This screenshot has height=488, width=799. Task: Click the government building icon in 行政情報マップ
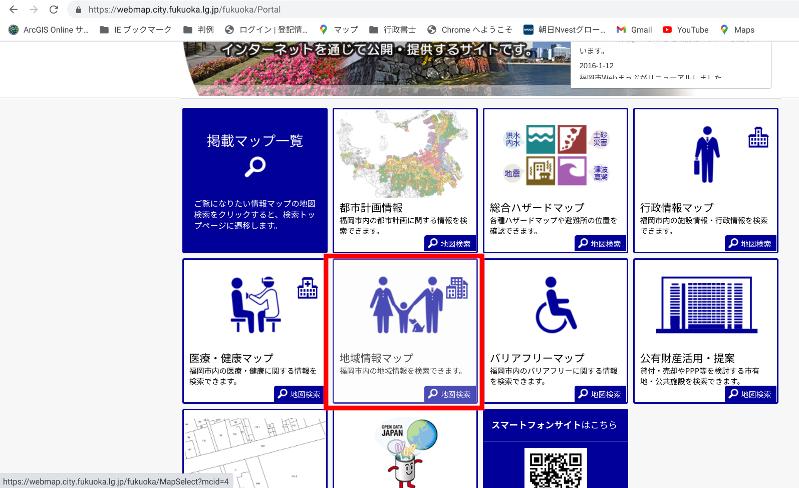tap(758, 138)
